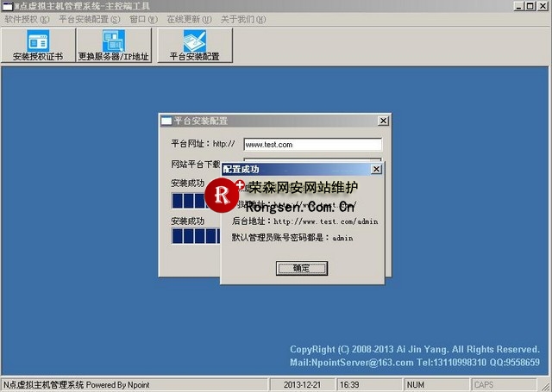Click the lower 安装成功 progress bar
The height and width of the screenshot is (392, 552).
(x=194, y=235)
